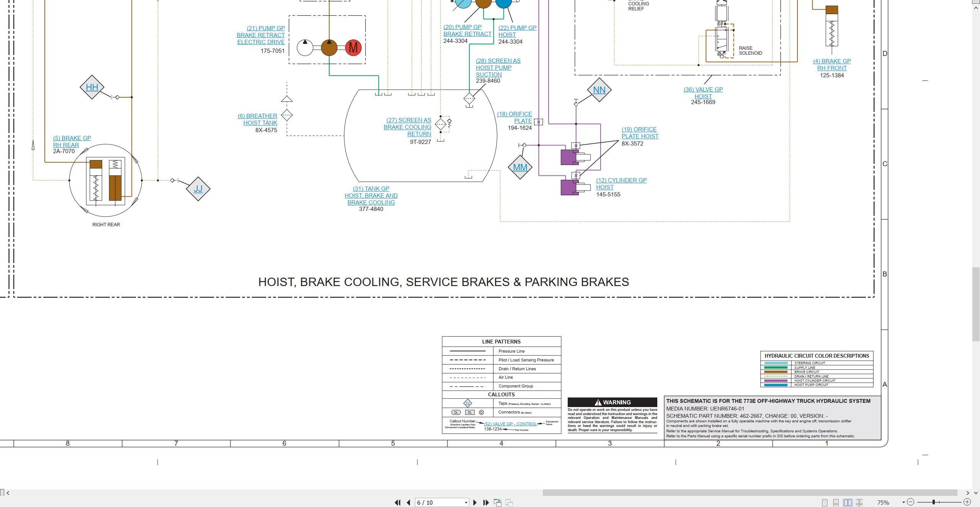
Task: Open the (22) Pump GP Hoist link
Action: (x=517, y=31)
